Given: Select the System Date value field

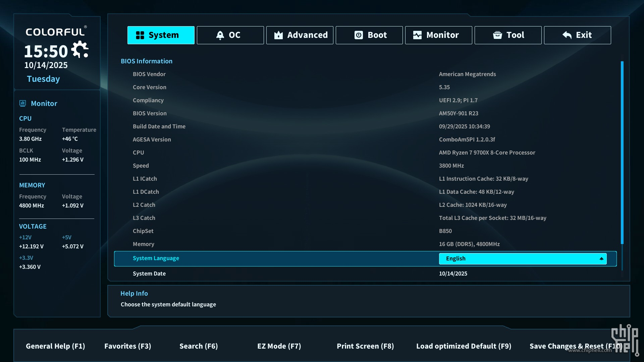Looking at the screenshot, I should coord(453,274).
